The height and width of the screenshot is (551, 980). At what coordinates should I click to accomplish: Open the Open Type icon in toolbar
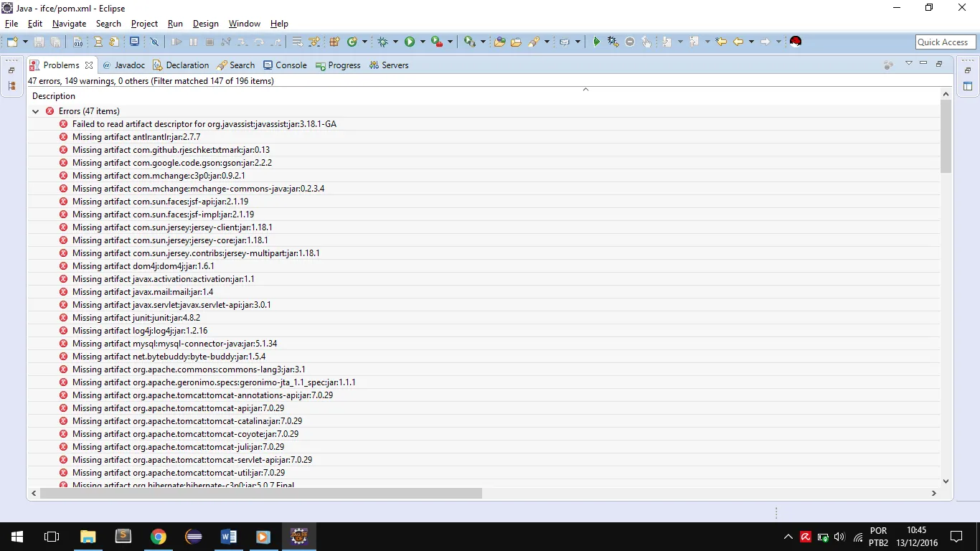pos(500,42)
